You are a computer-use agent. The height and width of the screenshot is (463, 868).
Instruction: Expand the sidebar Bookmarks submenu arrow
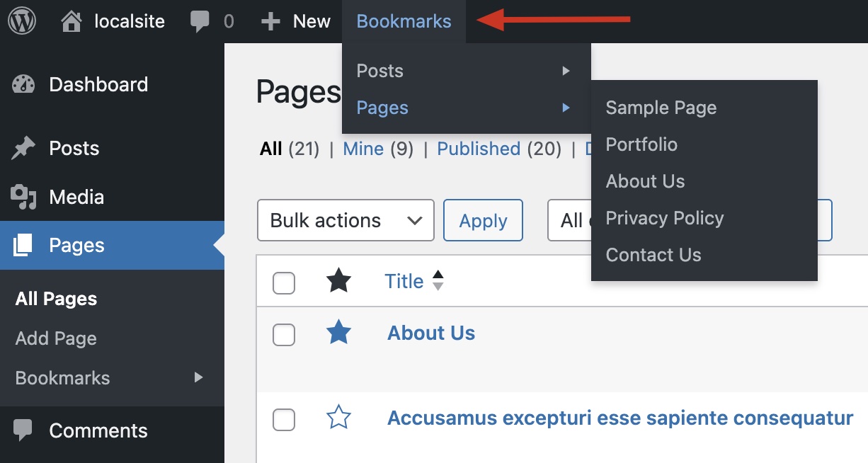[x=199, y=377]
